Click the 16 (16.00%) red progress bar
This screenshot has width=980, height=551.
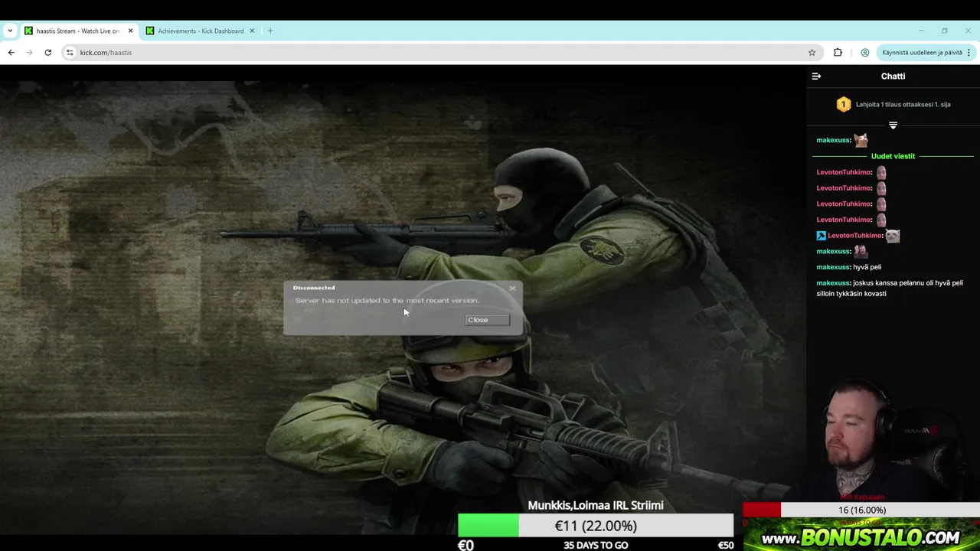pyautogui.click(x=861, y=510)
